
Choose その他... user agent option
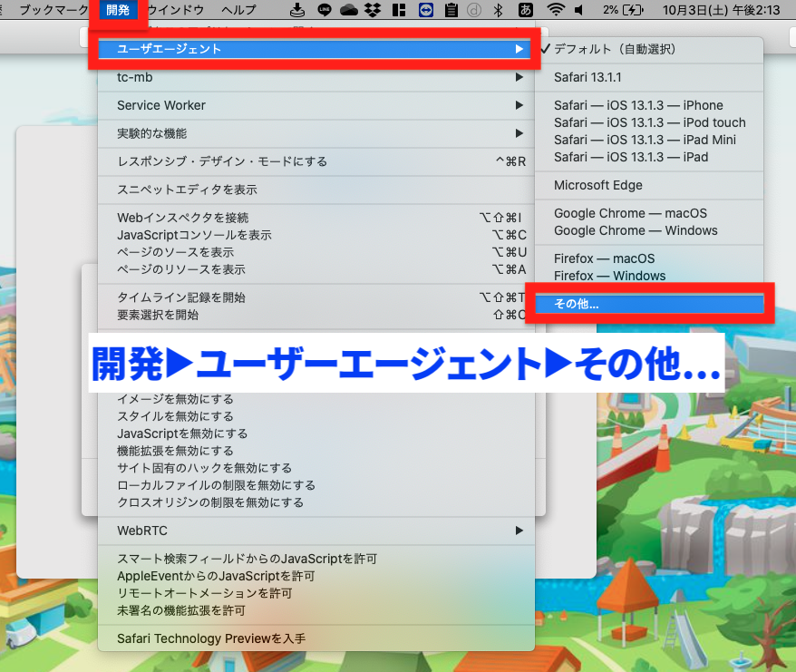click(x=649, y=304)
